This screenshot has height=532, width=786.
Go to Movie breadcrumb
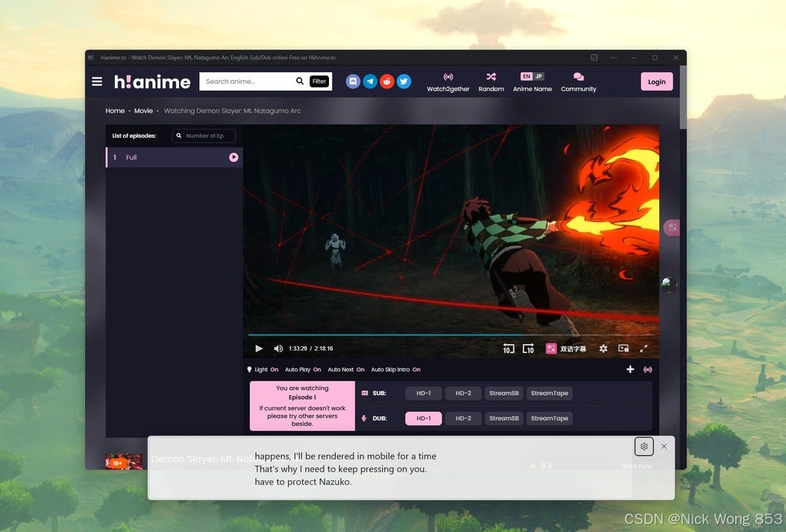point(143,111)
